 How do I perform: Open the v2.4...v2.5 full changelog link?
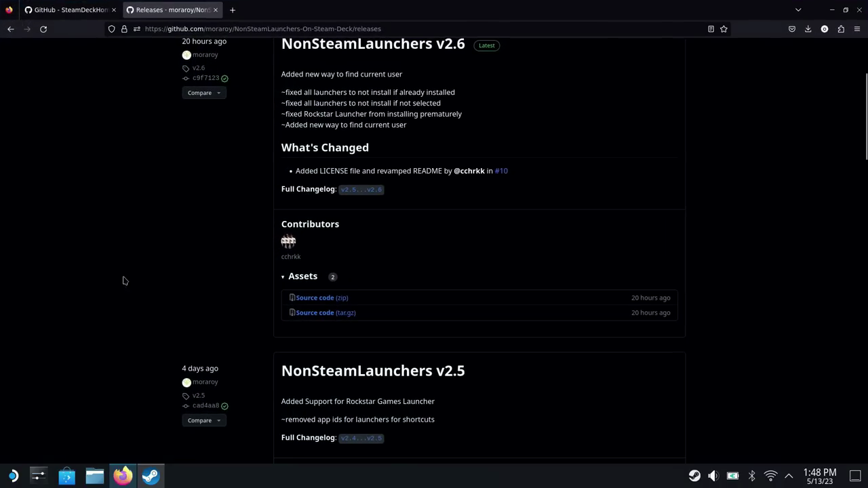(x=361, y=439)
